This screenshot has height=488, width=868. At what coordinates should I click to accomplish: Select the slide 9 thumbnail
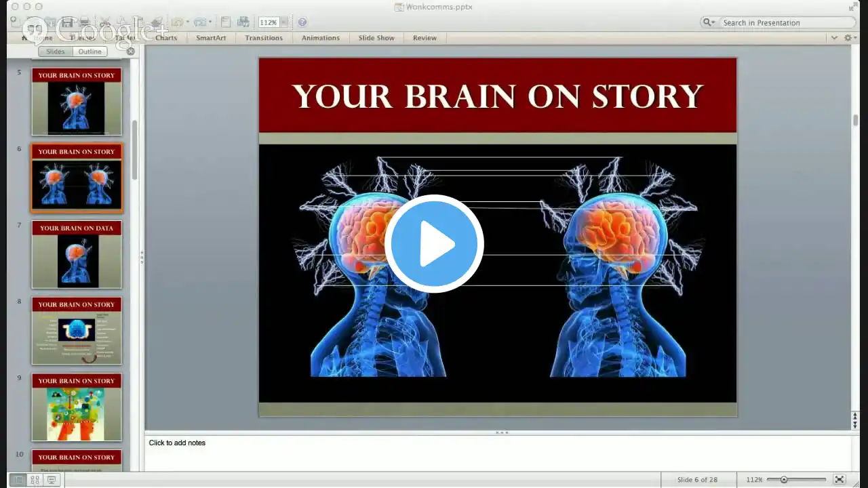tap(77, 407)
